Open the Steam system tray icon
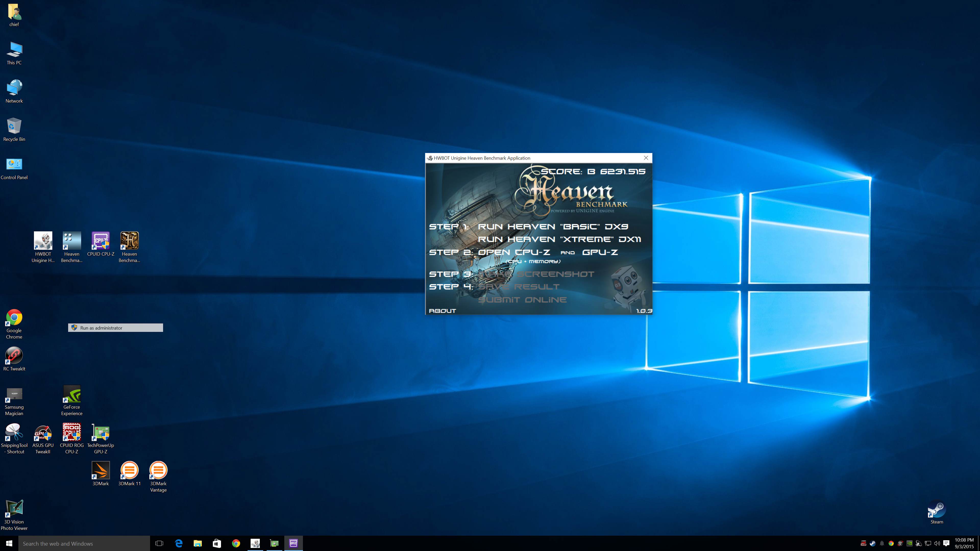Image resolution: width=980 pixels, height=551 pixels. pos(872,543)
